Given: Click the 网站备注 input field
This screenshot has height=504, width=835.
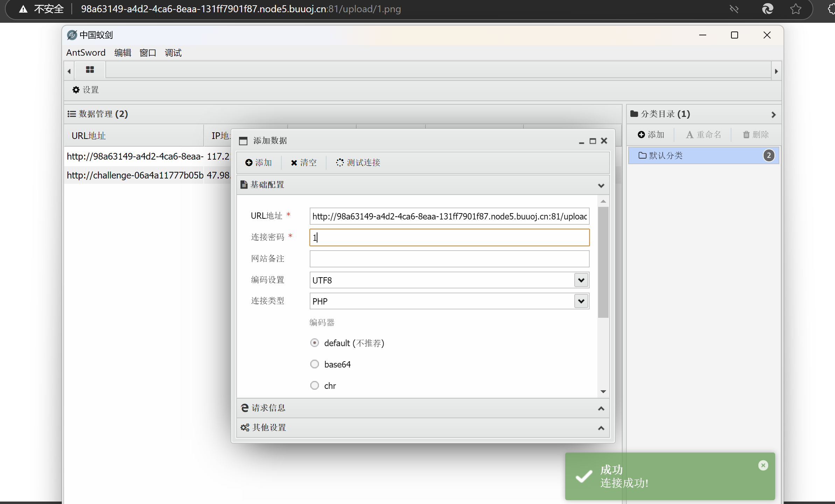Looking at the screenshot, I should [449, 259].
